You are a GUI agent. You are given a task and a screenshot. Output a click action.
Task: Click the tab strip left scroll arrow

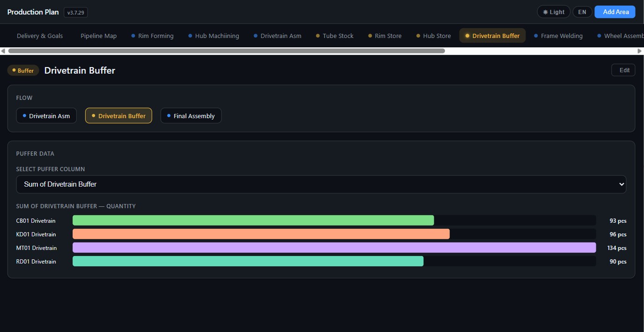pyautogui.click(x=3, y=51)
